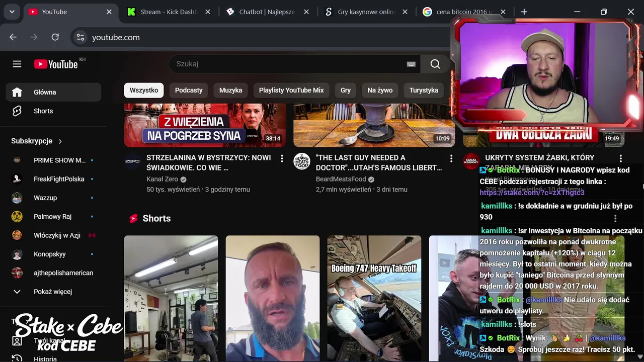Image resolution: width=644 pixels, height=362 pixels.
Task: Click the Kanał Zero channel avatar
Action: 132,161
